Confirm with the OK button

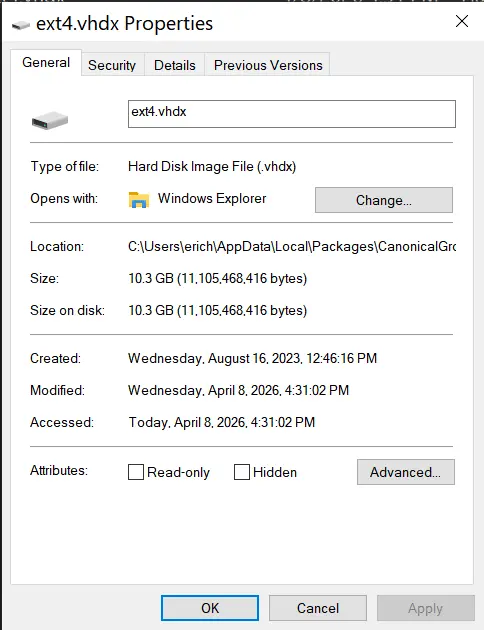click(x=210, y=608)
